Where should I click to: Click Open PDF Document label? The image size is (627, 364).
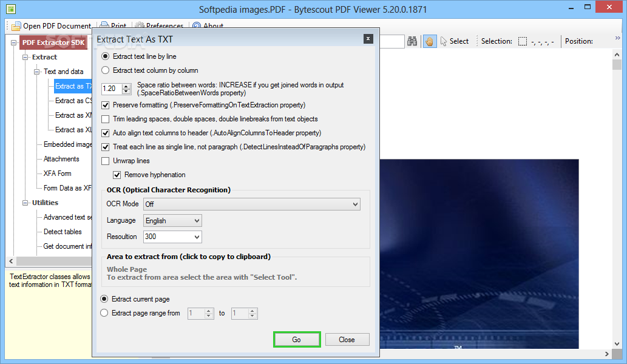pos(57,26)
